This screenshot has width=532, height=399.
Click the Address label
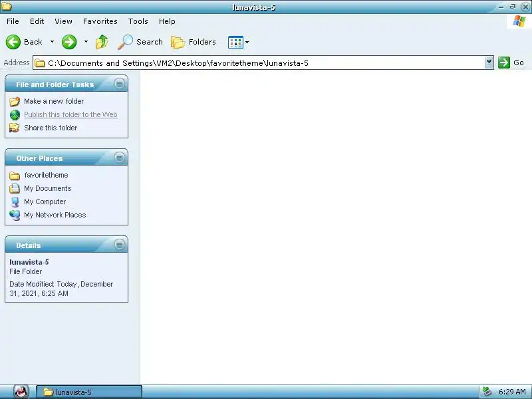(17, 63)
